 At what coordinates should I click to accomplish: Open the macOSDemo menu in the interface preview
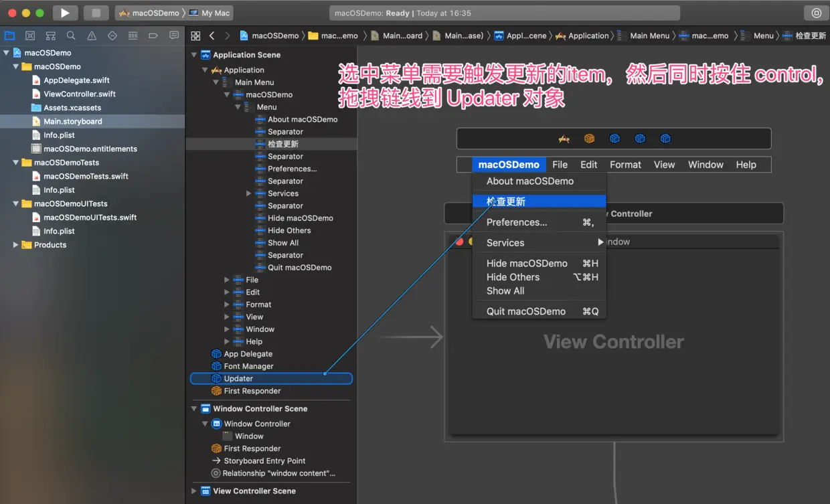[x=509, y=164]
